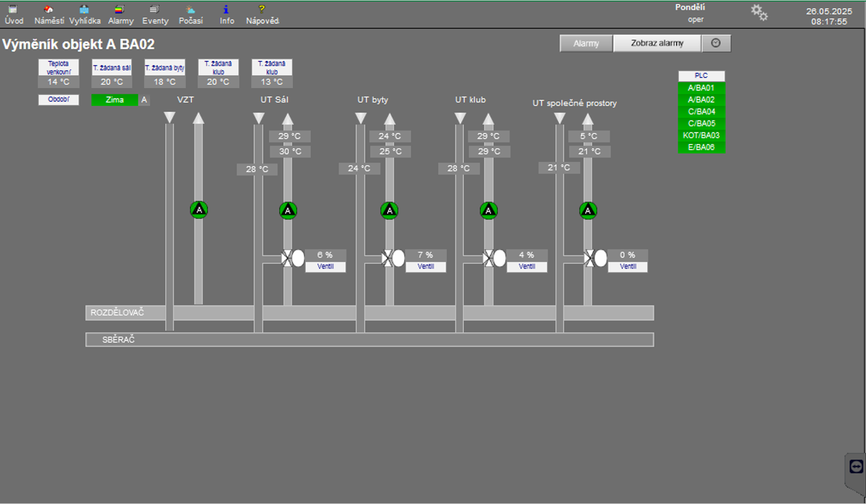Open settings gears icon near operator name

(759, 12)
